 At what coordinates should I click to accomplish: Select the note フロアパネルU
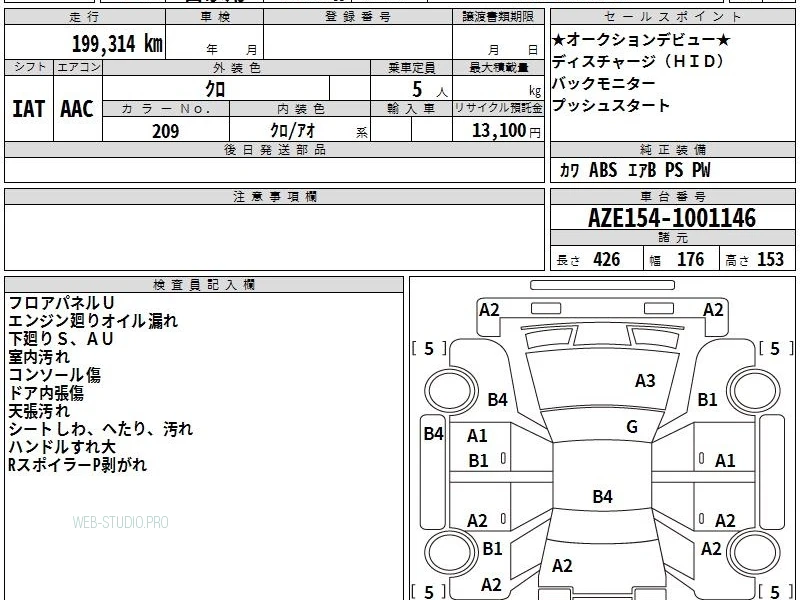61,303
